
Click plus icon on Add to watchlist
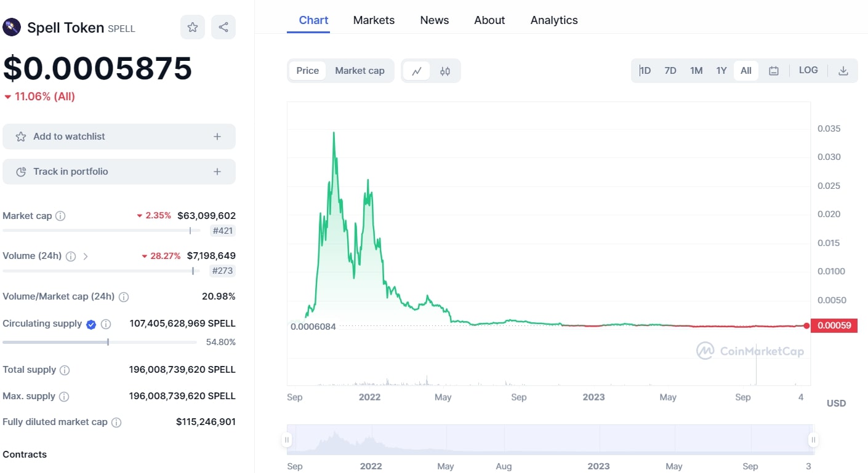coord(217,137)
